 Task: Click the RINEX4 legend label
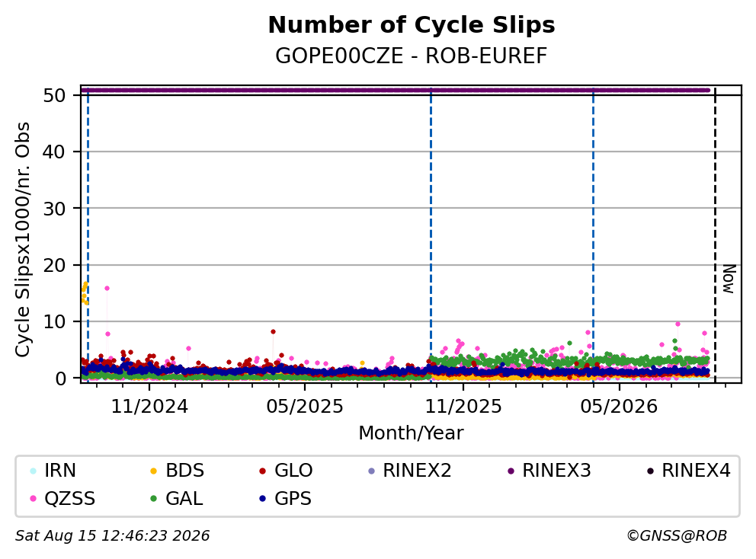point(696,471)
